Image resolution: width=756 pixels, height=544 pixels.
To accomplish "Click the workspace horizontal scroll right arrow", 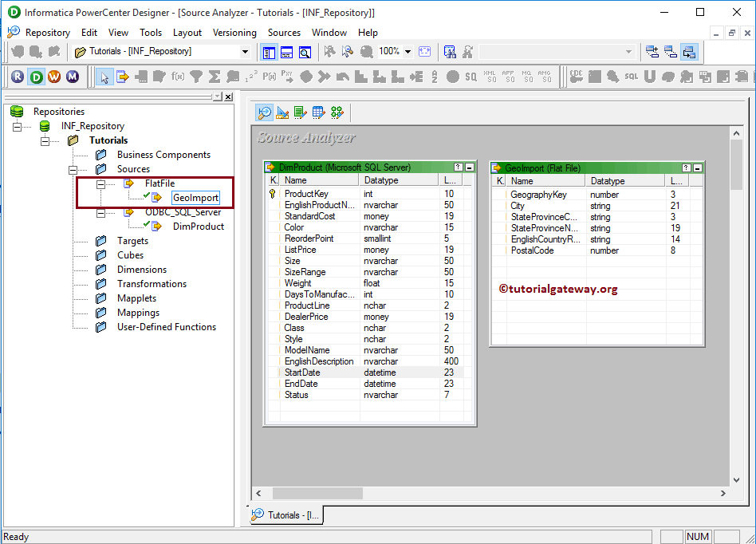I will pyautogui.click(x=723, y=494).
